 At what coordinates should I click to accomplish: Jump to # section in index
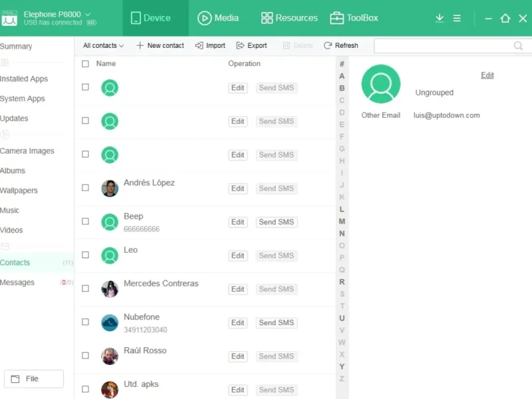[x=342, y=64]
